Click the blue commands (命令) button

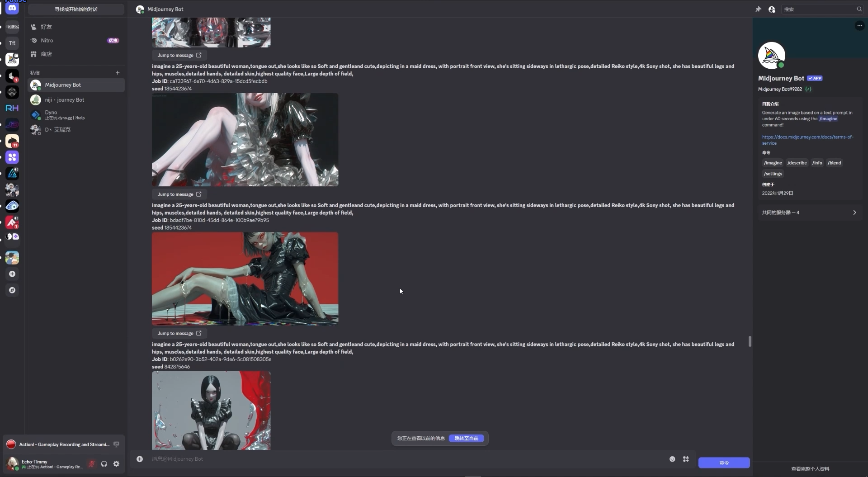724,463
